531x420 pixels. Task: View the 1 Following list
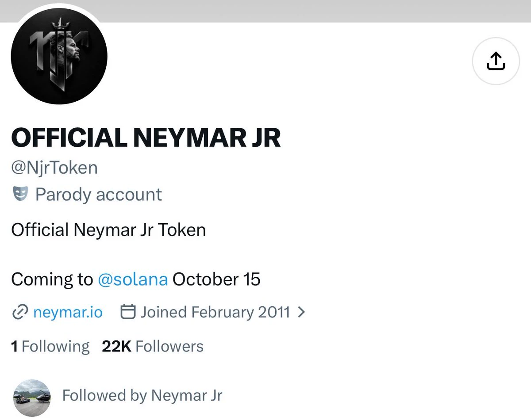(50, 346)
